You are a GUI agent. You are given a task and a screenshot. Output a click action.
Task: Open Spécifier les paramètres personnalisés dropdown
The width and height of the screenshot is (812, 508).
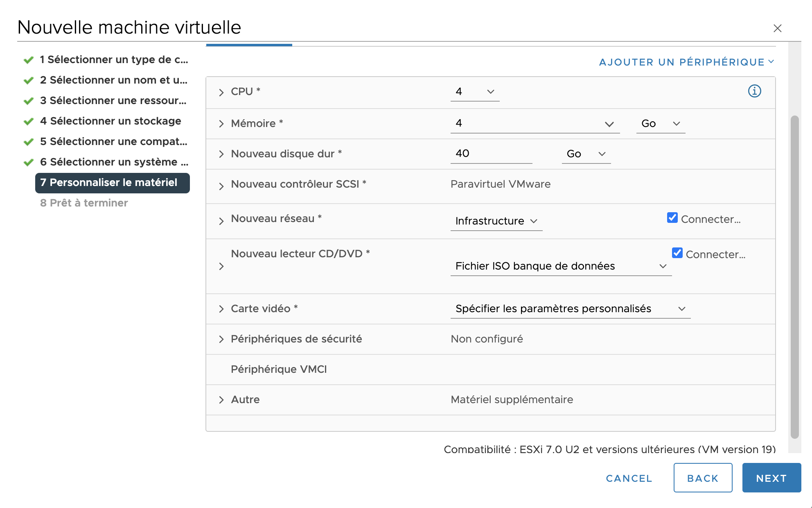click(571, 309)
